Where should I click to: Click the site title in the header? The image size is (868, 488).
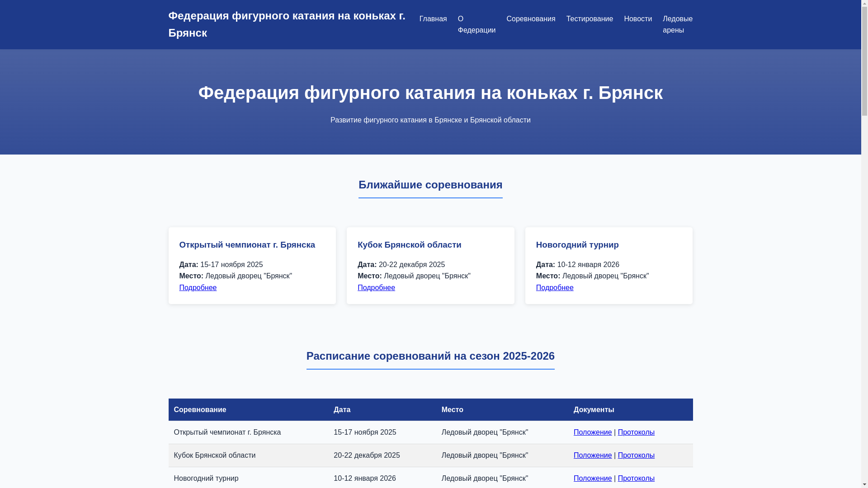tap(287, 24)
